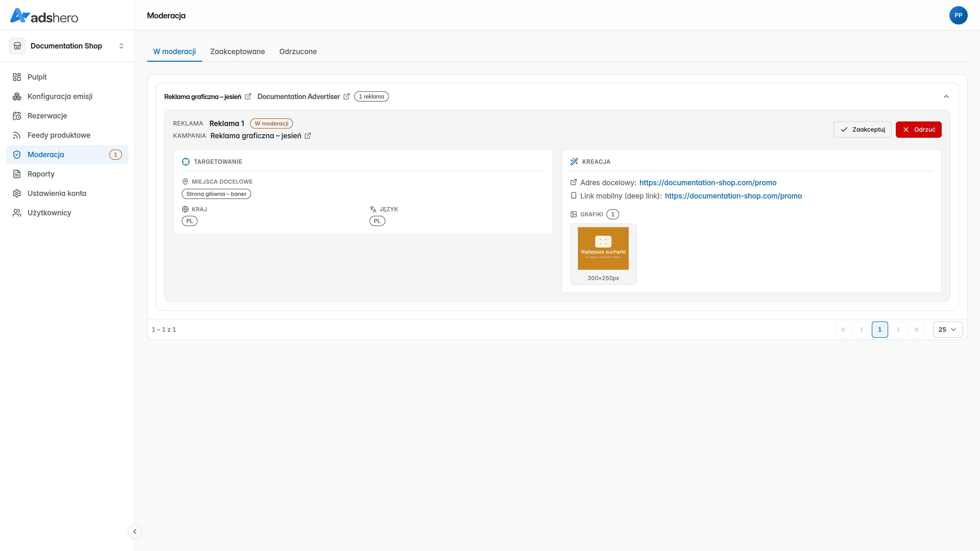Switch to the Zaakceptowane tab

pos(237,52)
